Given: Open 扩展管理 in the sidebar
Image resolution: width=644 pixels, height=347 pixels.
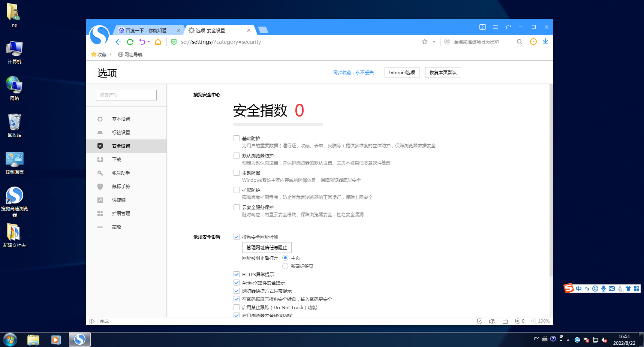Looking at the screenshot, I should (126, 214).
